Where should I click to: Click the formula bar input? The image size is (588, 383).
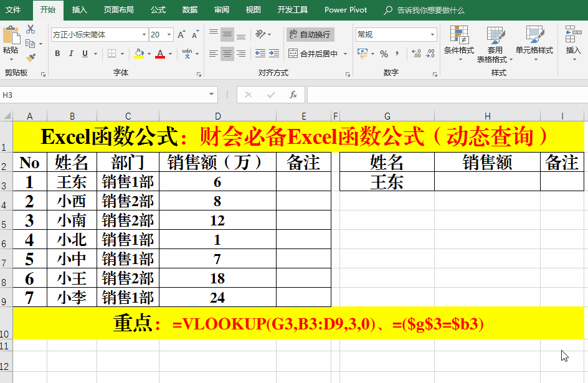click(x=447, y=95)
